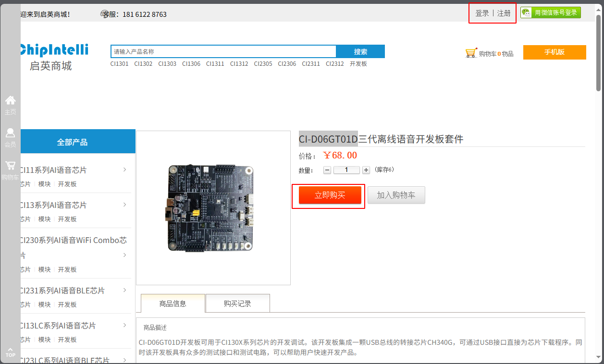Click the WeChat login icon button

[551, 13]
